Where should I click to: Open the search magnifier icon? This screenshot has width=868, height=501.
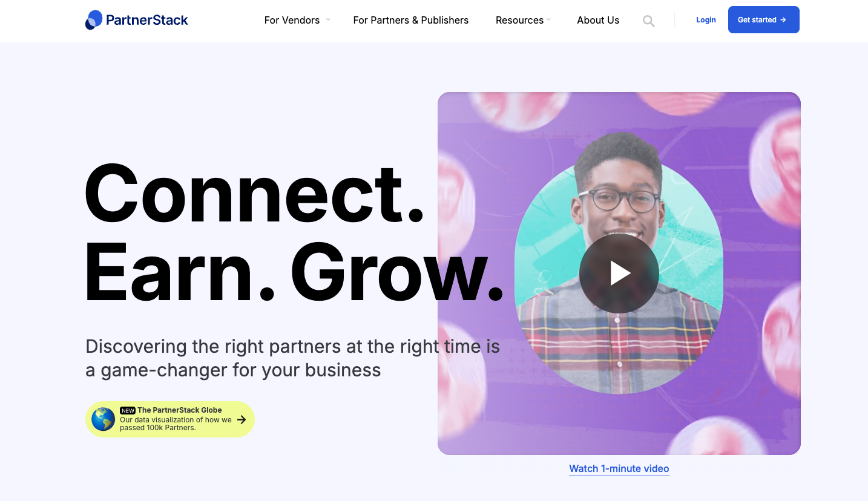click(x=649, y=21)
